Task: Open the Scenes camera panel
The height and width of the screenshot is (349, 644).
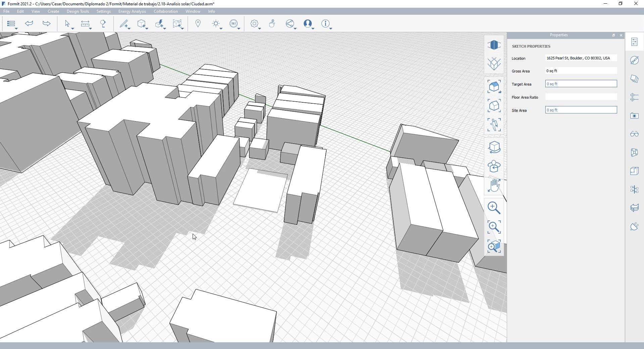Action: (634, 116)
